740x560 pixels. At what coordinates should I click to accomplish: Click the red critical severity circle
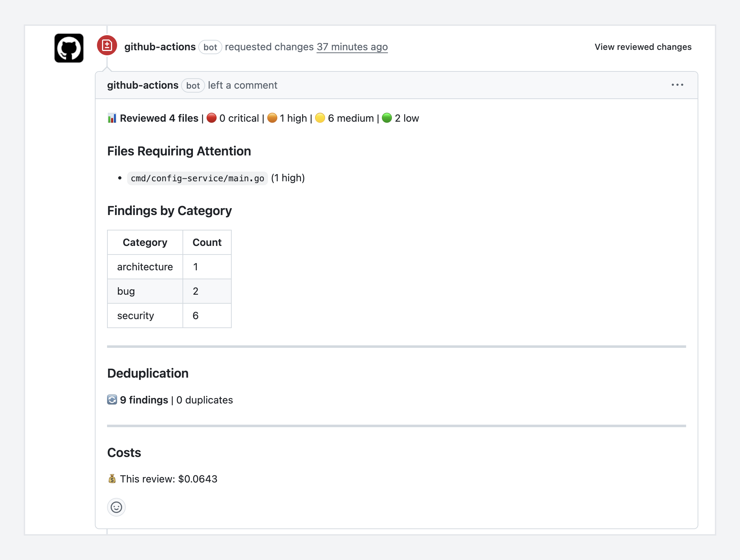(212, 118)
